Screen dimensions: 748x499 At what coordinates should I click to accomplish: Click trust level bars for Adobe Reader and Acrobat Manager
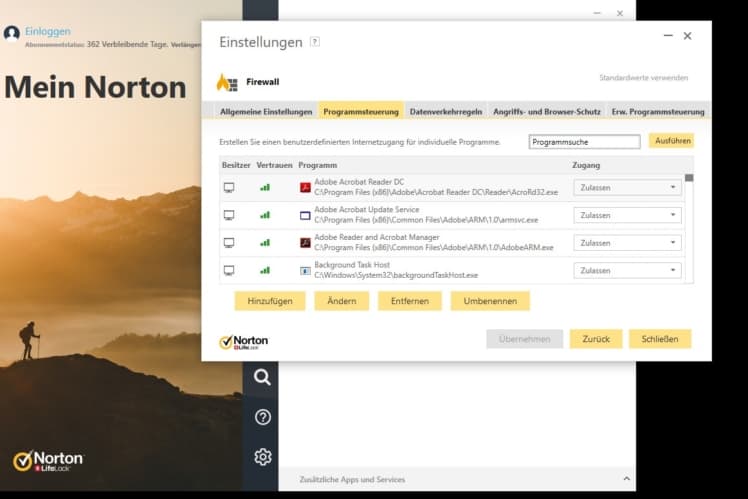pyautogui.click(x=265, y=243)
